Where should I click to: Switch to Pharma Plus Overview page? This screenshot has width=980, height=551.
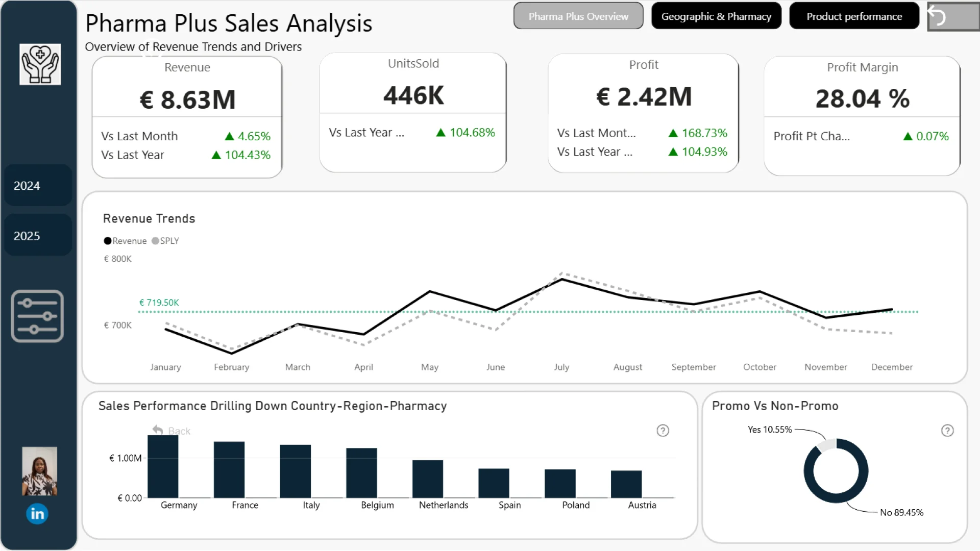(x=578, y=16)
